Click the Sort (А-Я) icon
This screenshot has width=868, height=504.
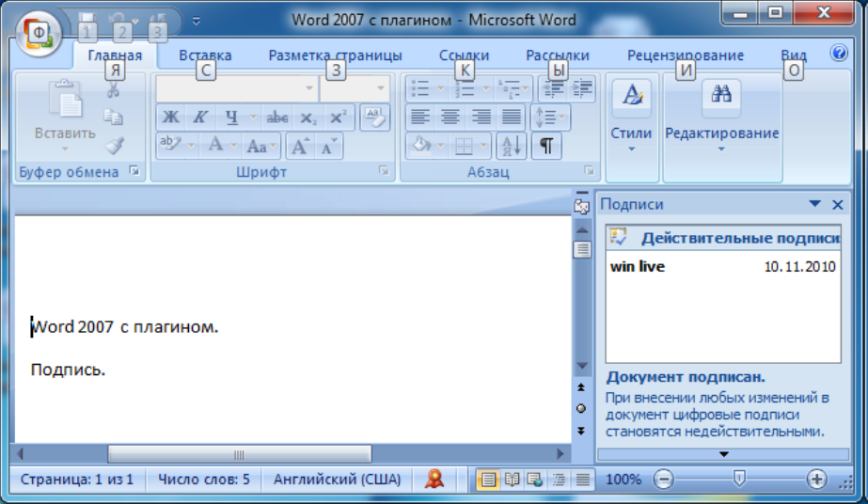(511, 146)
